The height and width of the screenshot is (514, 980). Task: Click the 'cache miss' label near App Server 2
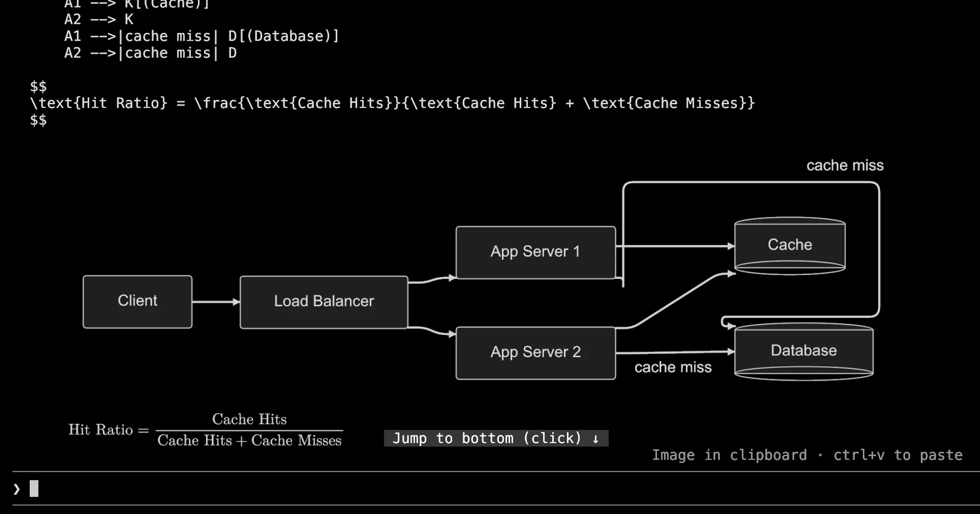pos(673,367)
